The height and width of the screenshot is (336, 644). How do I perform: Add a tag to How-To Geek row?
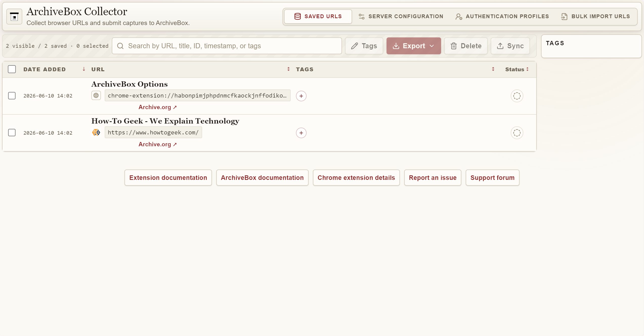pos(301,133)
